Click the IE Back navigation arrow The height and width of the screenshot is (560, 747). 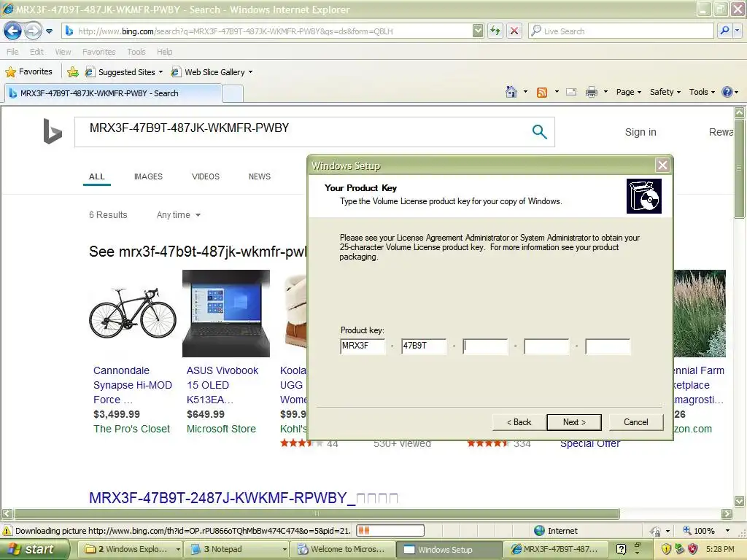point(12,31)
